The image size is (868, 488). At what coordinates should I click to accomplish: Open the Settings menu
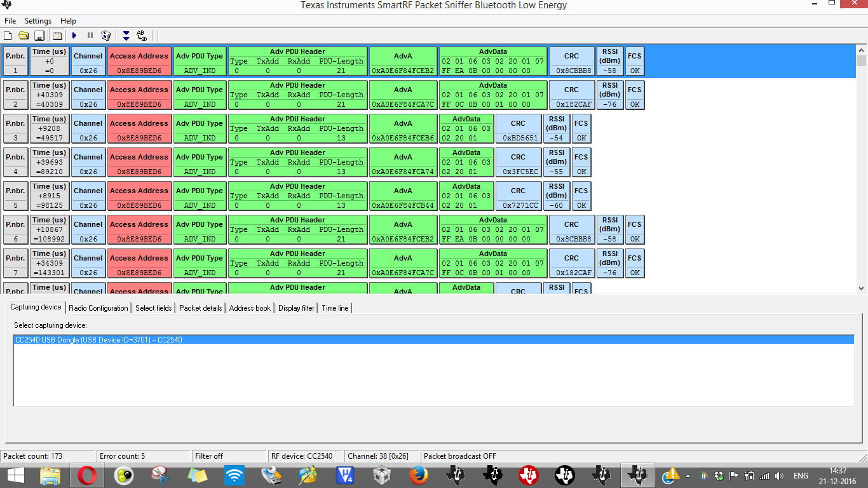(x=38, y=21)
